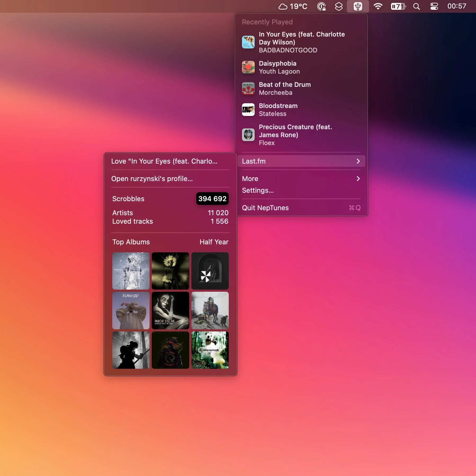Change the Half Year period selector

pyautogui.click(x=214, y=242)
